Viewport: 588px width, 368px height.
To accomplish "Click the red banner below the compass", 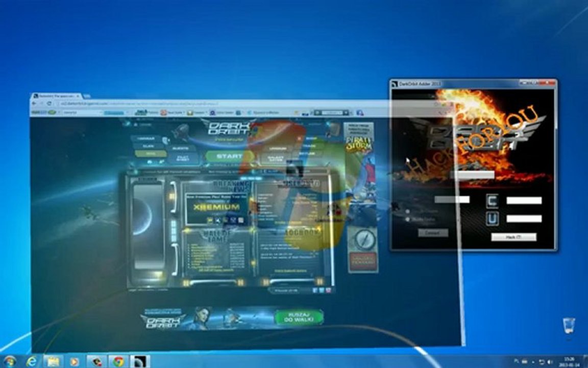I will coord(363,261).
